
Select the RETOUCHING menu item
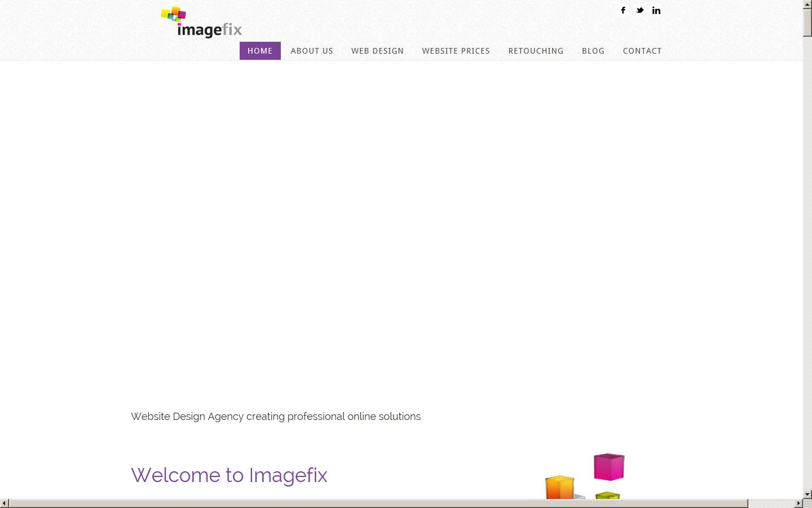[536, 51]
